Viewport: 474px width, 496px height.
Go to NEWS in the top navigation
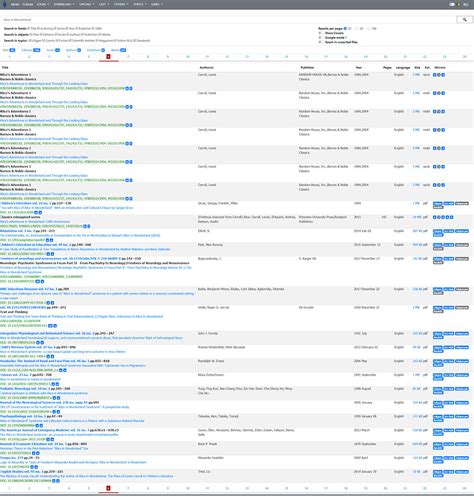(x=15, y=4)
